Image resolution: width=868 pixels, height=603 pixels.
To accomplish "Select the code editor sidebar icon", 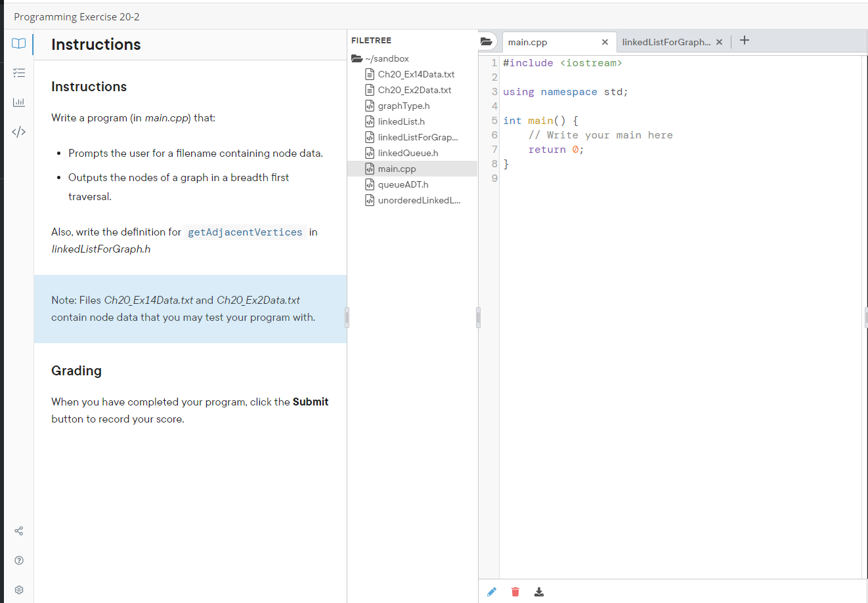I will tap(18, 131).
